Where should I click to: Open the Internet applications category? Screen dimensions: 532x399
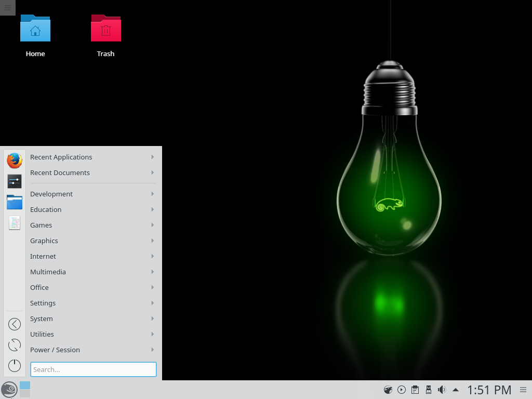click(x=43, y=256)
